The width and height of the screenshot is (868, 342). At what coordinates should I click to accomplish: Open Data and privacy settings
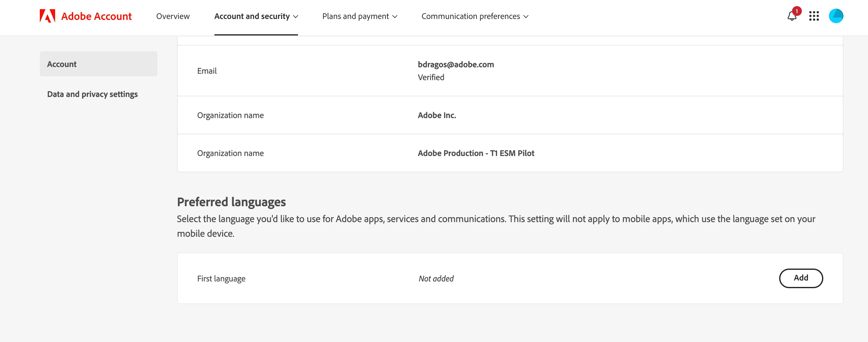click(92, 94)
